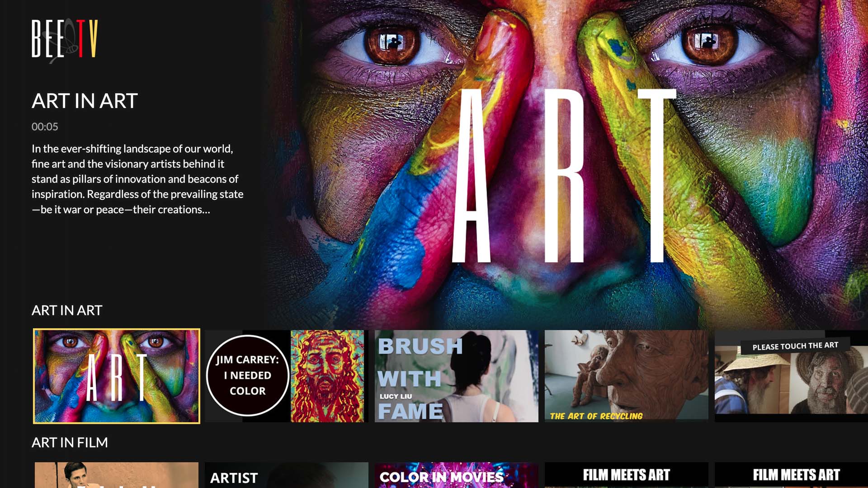This screenshot has width=868, height=488.
Task: Click the 00:05 duration label
Action: coord(45,127)
